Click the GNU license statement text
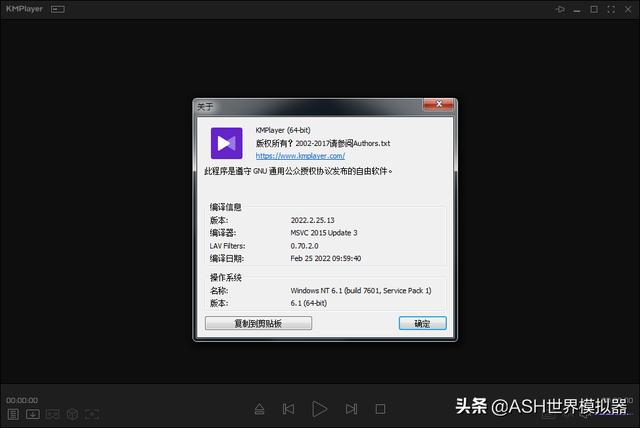 click(x=298, y=171)
